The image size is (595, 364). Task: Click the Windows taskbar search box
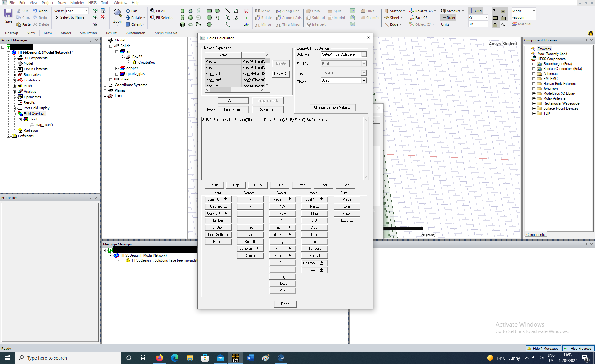(x=68, y=358)
